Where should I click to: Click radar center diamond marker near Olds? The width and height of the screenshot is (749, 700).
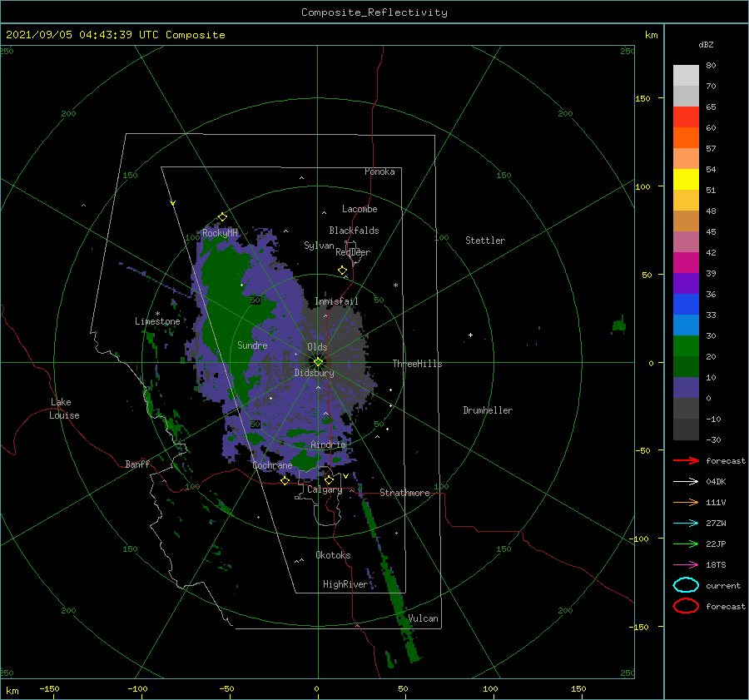318,362
